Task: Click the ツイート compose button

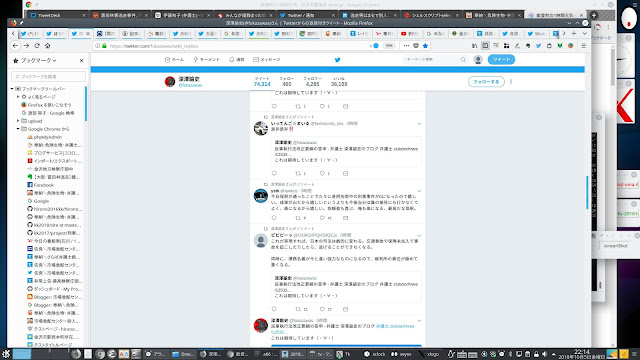Action: coord(501,60)
